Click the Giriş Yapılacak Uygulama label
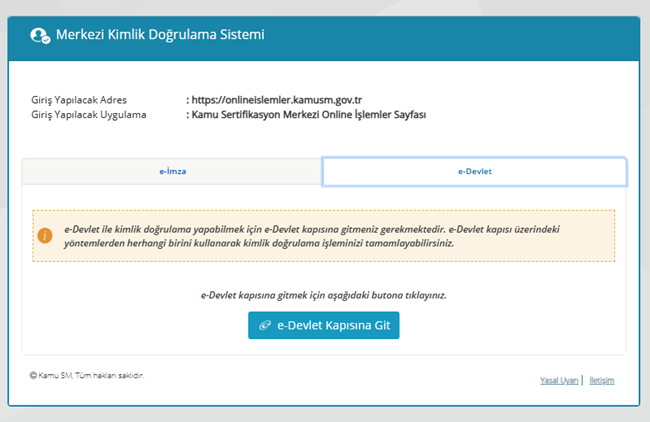The height and width of the screenshot is (422, 650). [x=89, y=115]
